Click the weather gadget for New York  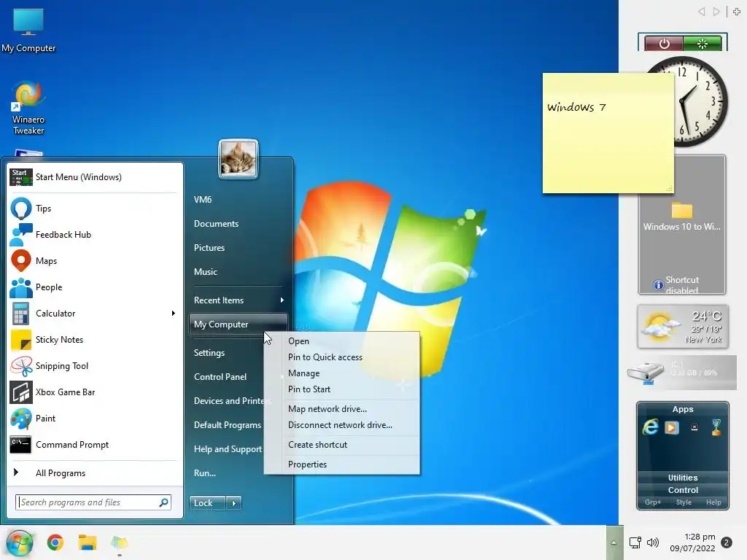pyautogui.click(x=683, y=327)
